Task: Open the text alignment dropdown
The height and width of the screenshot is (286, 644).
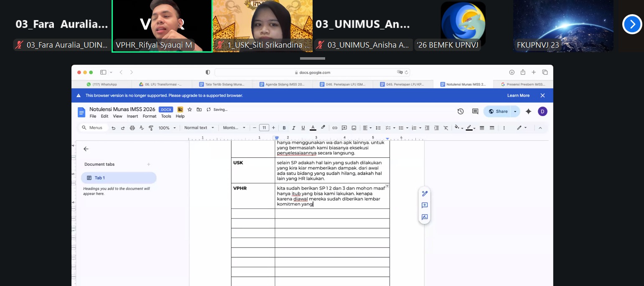Action: pos(367,128)
